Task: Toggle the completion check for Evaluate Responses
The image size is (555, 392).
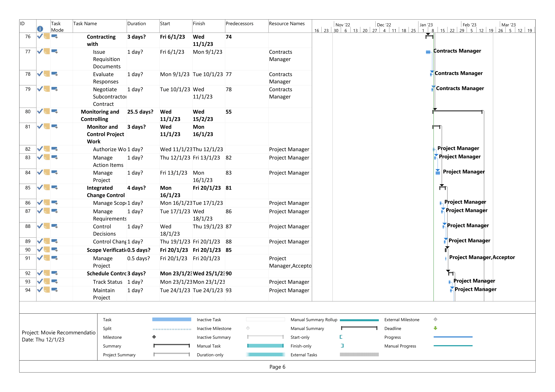Action: click(40, 74)
